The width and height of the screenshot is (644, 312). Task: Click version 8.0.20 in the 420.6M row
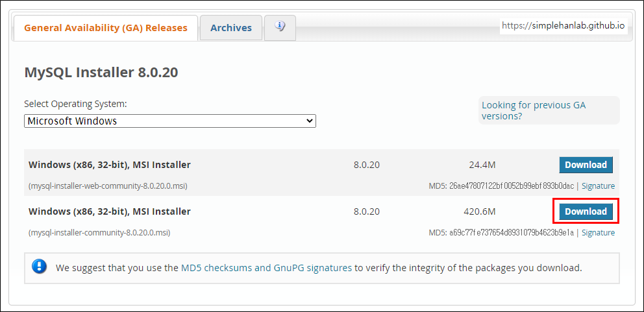[x=366, y=212]
